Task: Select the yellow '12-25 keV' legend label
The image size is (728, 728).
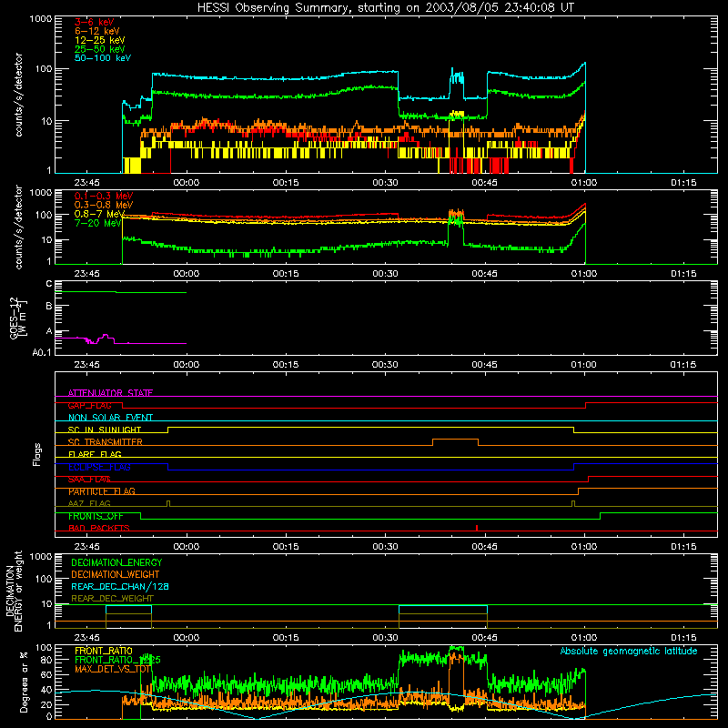Action: tap(100, 40)
